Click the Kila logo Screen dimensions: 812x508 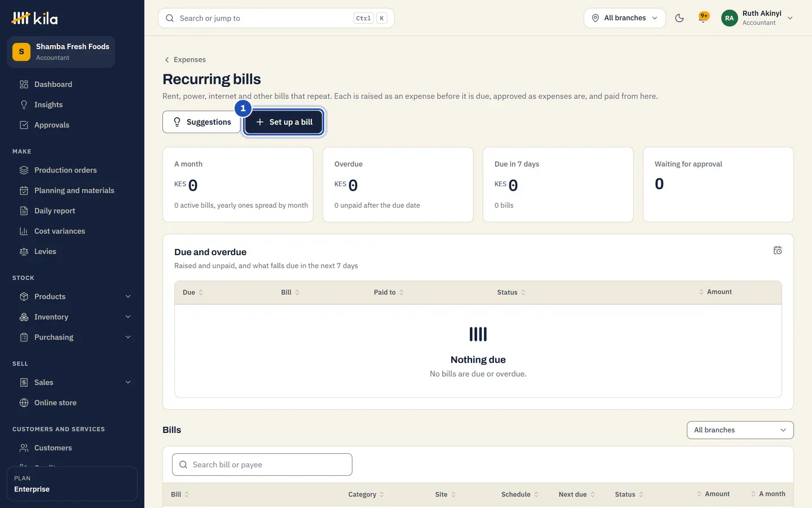click(34, 19)
